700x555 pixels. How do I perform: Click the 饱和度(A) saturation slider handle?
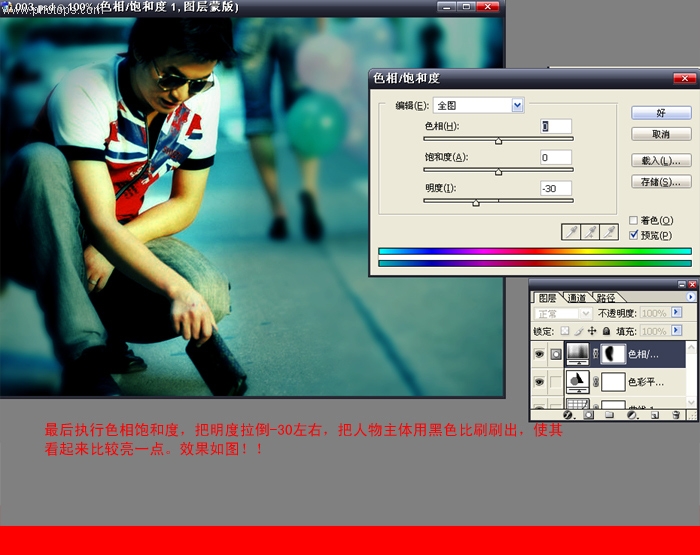(x=498, y=172)
